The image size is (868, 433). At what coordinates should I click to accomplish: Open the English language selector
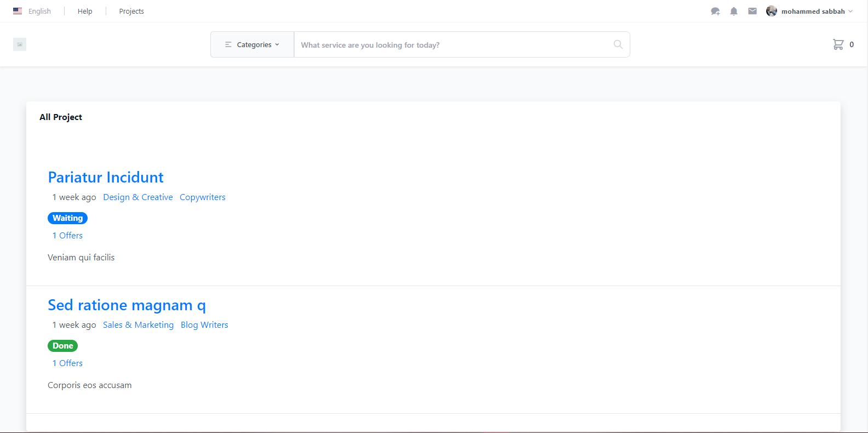tap(39, 12)
